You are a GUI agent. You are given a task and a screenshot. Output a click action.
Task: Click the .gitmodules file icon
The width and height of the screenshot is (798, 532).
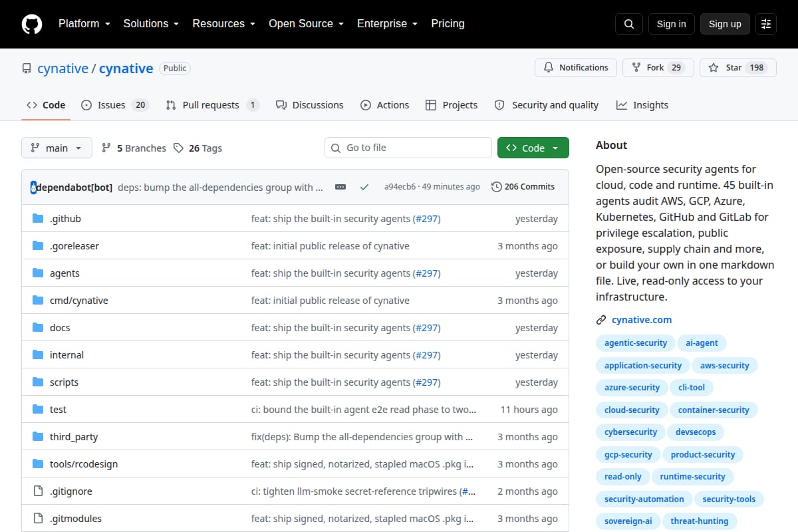[x=38, y=519]
